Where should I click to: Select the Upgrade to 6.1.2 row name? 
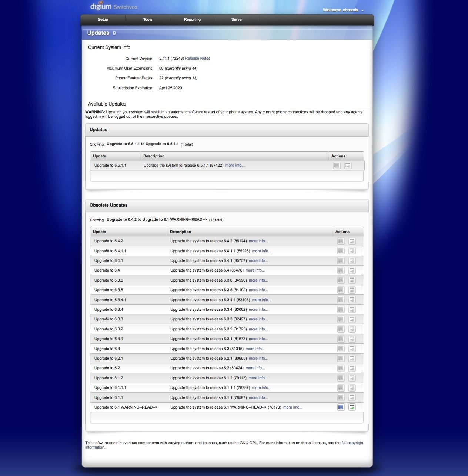point(109,378)
